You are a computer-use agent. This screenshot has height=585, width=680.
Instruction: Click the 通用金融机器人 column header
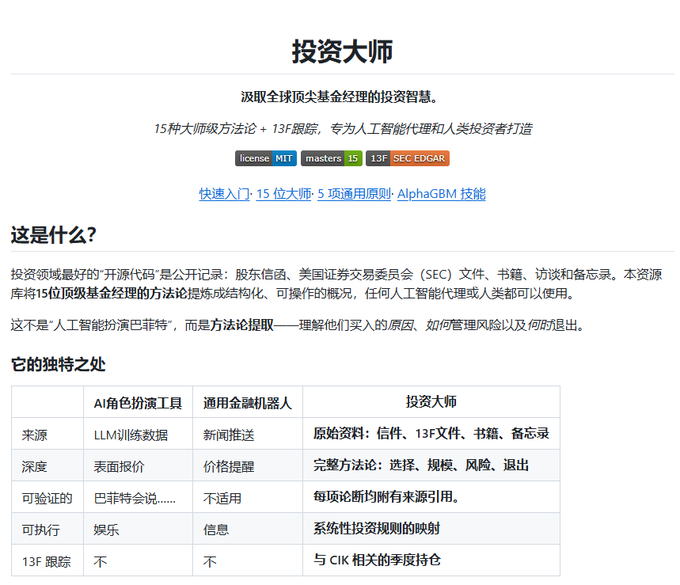pos(248,403)
